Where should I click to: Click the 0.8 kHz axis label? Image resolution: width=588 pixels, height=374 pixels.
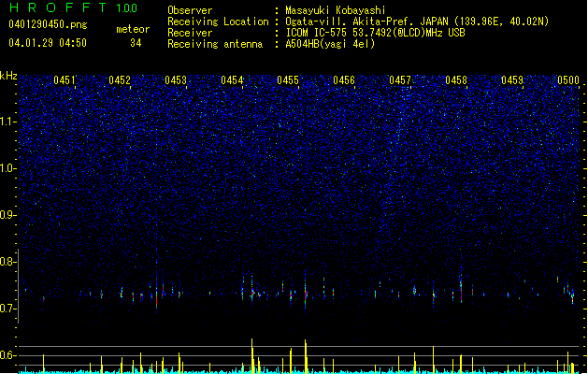point(8,262)
